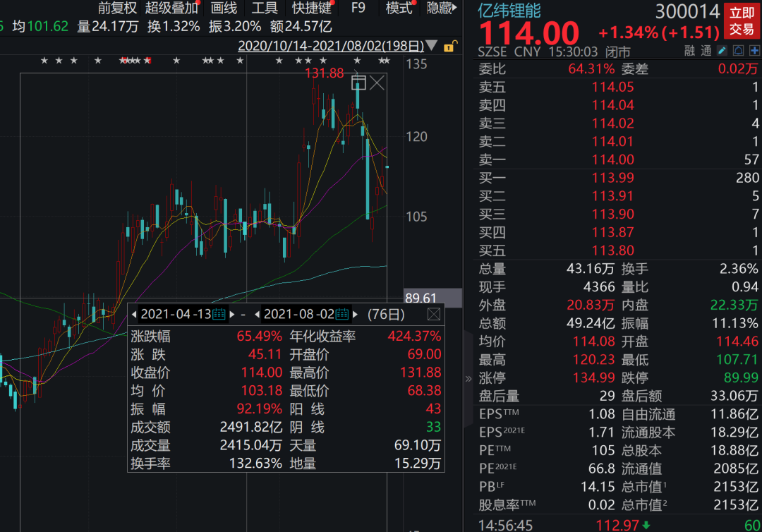Click the 2020/10/14-2021/08/02 date range link
Image resolution: width=762 pixels, height=532 pixels.
point(331,46)
